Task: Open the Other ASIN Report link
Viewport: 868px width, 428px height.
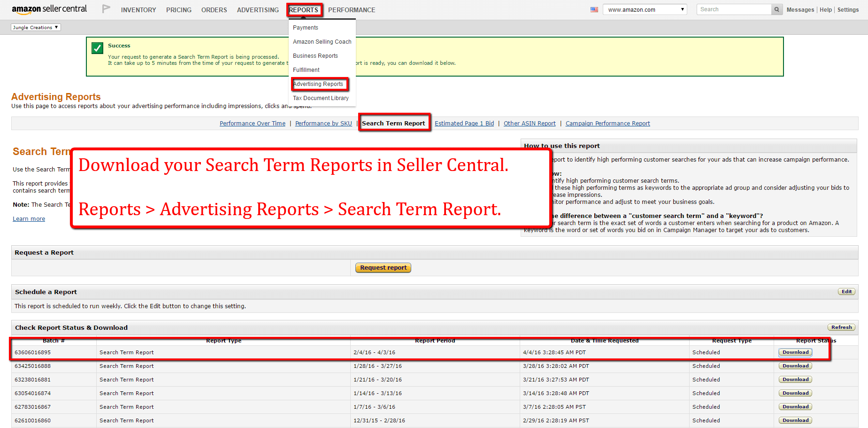Action: tap(529, 123)
